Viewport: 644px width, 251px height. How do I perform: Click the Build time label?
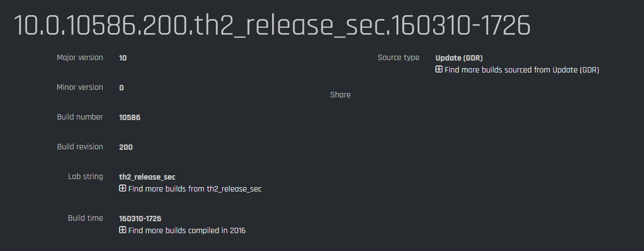85,218
